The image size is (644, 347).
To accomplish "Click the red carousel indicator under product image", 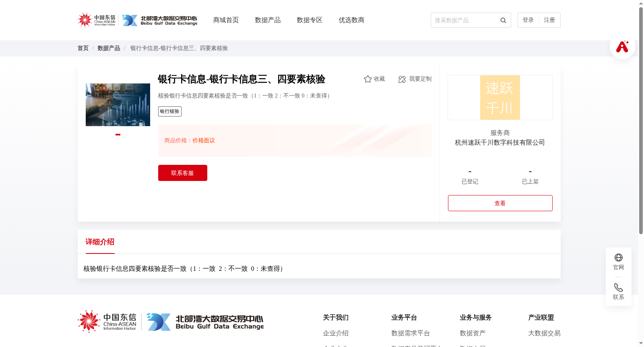I will point(118,135).
